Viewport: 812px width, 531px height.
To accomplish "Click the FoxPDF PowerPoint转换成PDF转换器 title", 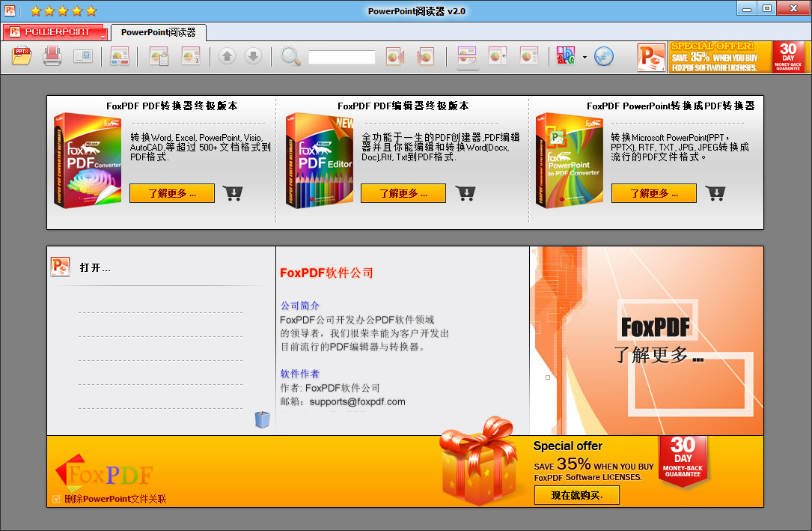I will [x=671, y=106].
